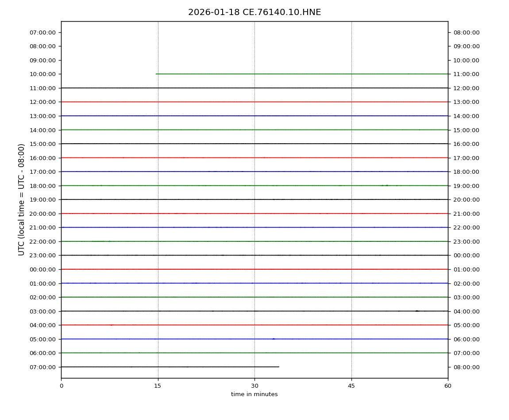The image size is (509, 420).
Task: Click left-axis time label "00:00:00"
Action: point(42,269)
